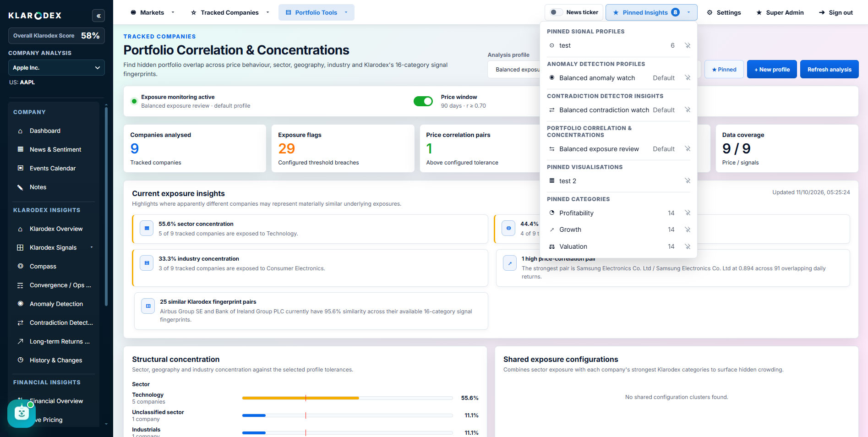Unpin the 'test 2' visualisation
Viewport: 868px width, 437px height.
coord(687,181)
